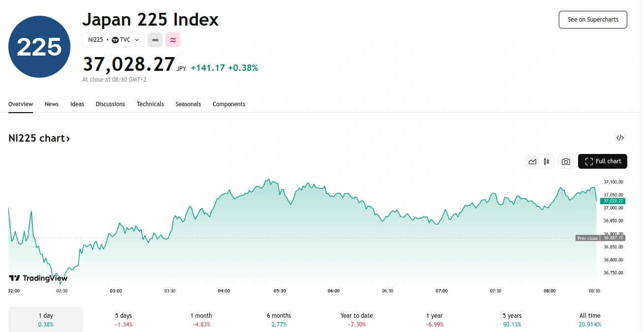This screenshot has width=644, height=332.
Task: Click the current price label 37,028.27 on the axis
Action: coord(613,201)
